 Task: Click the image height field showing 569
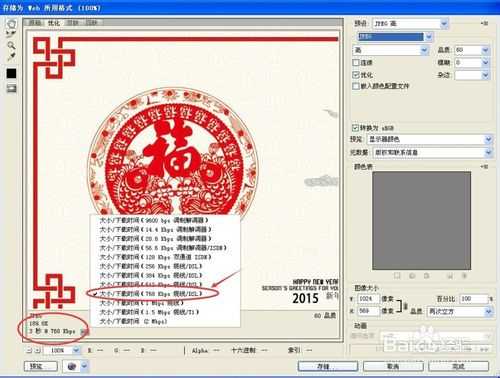(368, 311)
